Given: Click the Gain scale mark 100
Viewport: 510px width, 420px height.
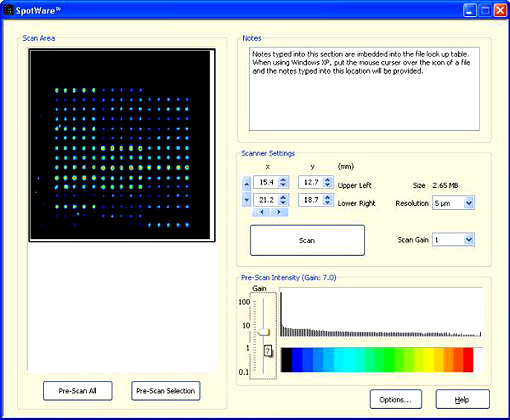Looking at the screenshot, I should pyautogui.click(x=244, y=302).
